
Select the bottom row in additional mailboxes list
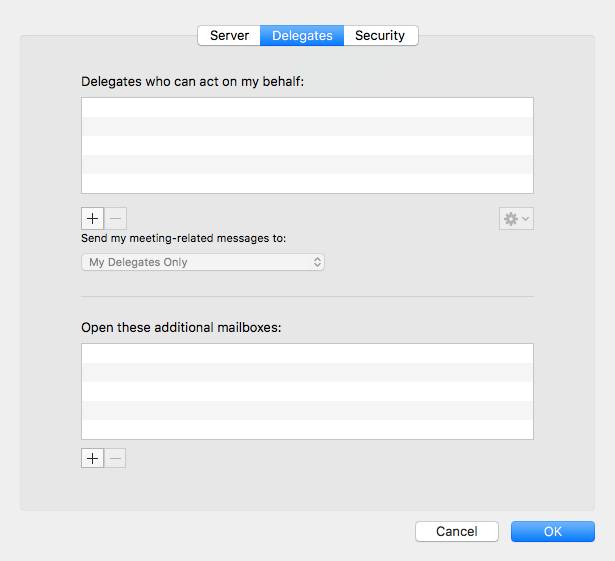[x=307, y=430]
